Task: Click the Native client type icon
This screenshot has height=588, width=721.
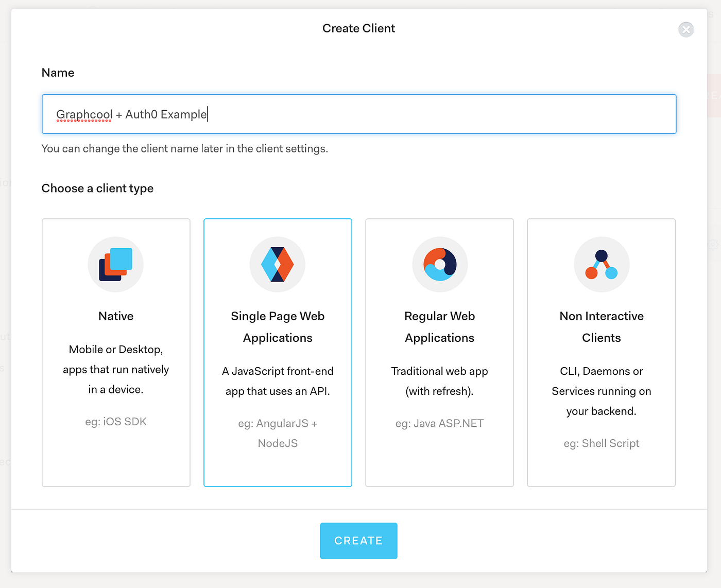Action: pyautogui.click(x=116, y=264)
